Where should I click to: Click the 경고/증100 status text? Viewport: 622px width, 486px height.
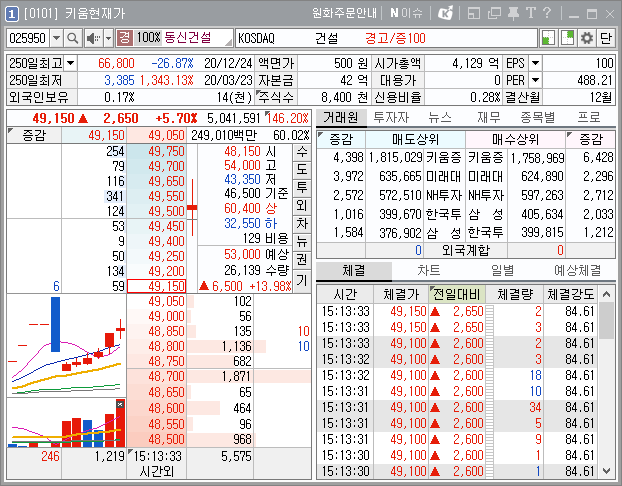[x=395, y=38]
